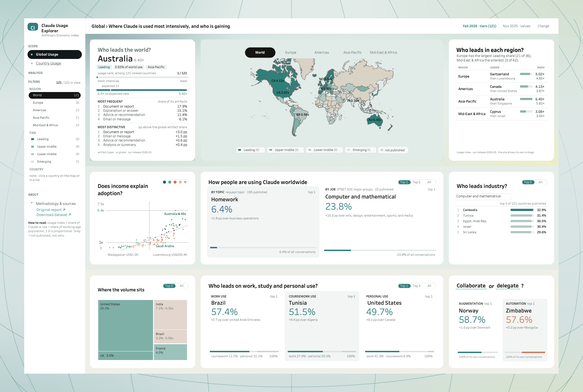
Task: Toggle the orange dot in scatter legend
Action: click(175, 182)
